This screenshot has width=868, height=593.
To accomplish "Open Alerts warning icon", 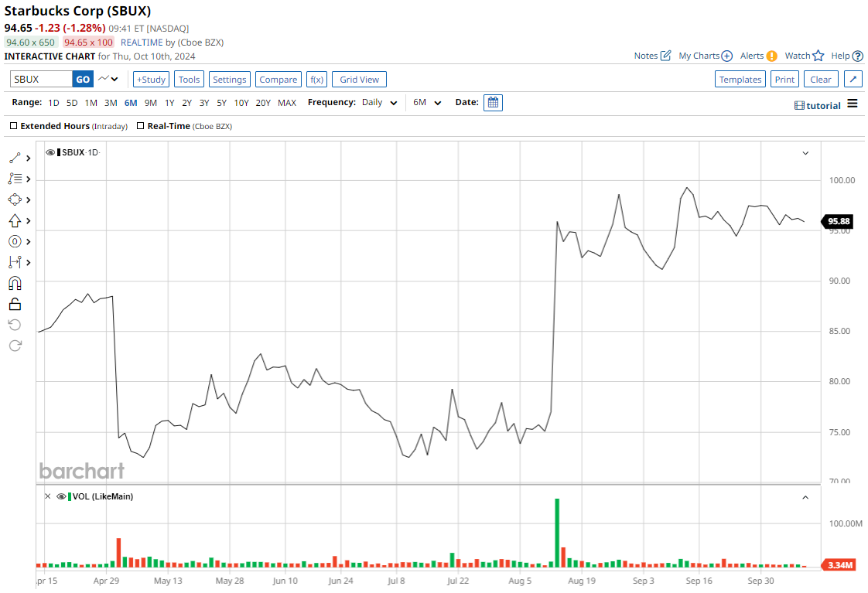I will tap(771, 56).
